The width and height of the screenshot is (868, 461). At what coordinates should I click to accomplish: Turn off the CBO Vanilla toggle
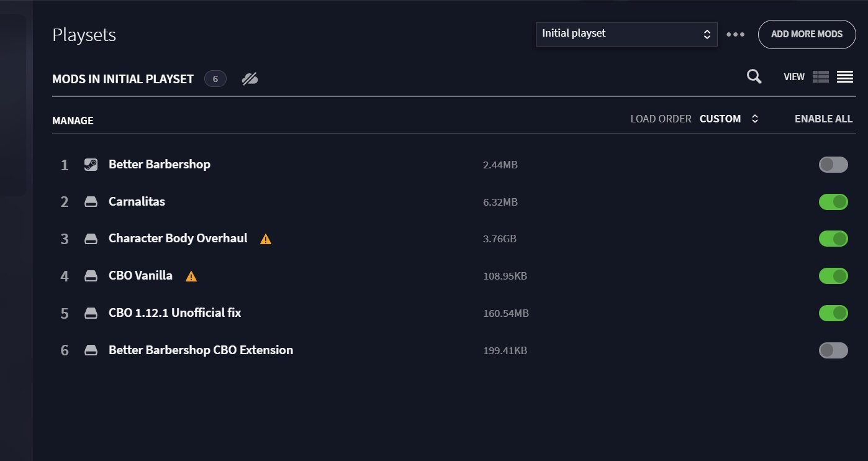click(833, 276)
